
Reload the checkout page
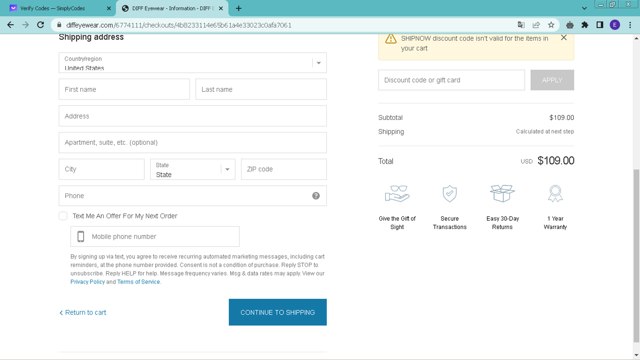[x=40, y=25]
